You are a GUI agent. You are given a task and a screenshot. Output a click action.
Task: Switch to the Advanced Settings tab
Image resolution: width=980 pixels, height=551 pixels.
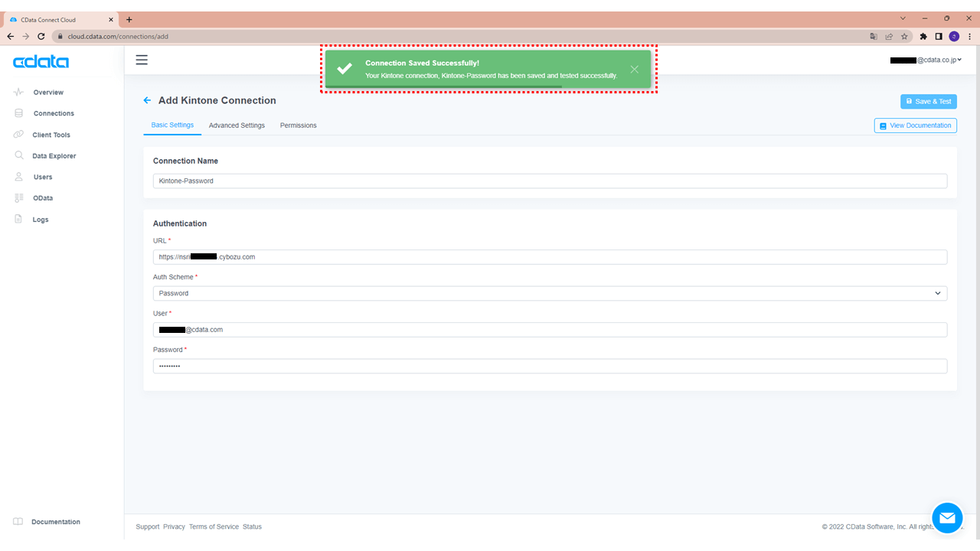(x=237, y=126)
